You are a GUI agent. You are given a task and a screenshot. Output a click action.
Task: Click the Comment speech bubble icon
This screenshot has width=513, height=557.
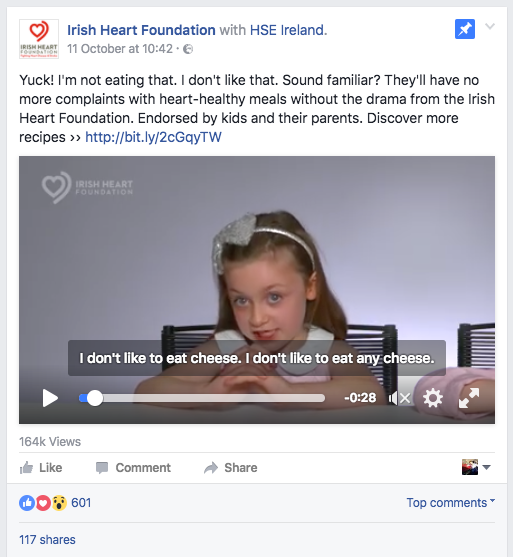point(102,468)
